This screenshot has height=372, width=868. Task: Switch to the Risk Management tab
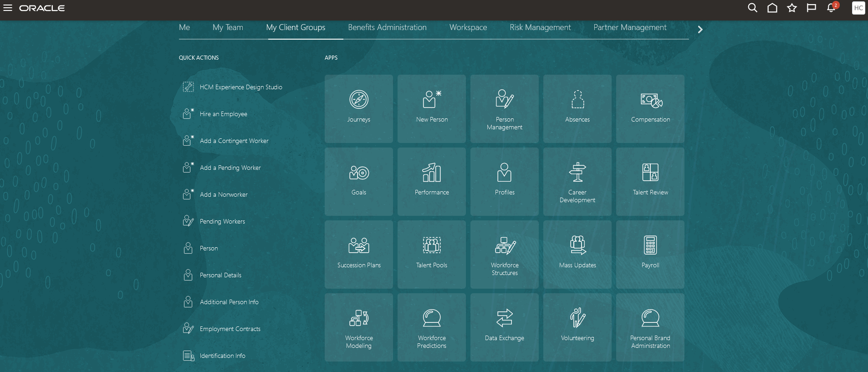(x=540, y=27)
